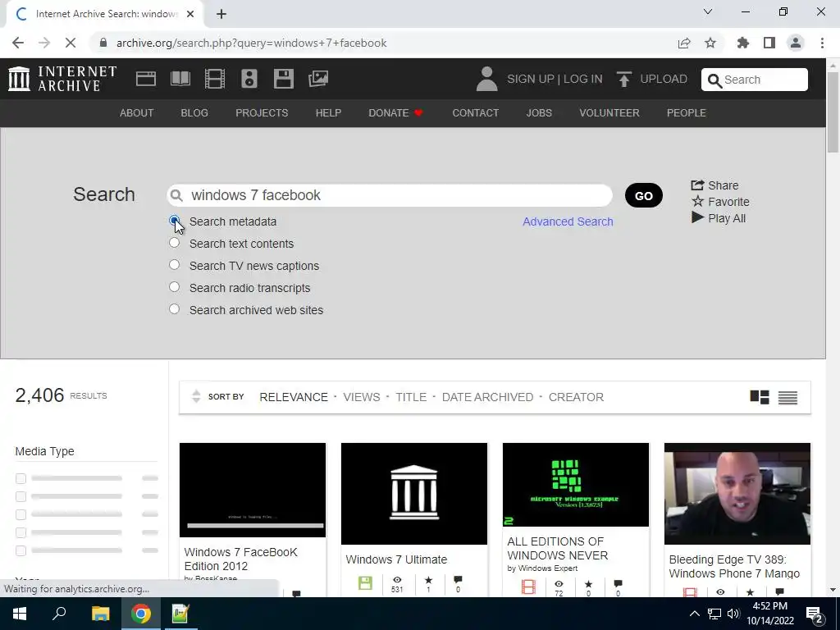The height and width of the screenshot is (630, 840).
Task: Check first Media Type filter checkbox
Action: [x=21, y=478]
